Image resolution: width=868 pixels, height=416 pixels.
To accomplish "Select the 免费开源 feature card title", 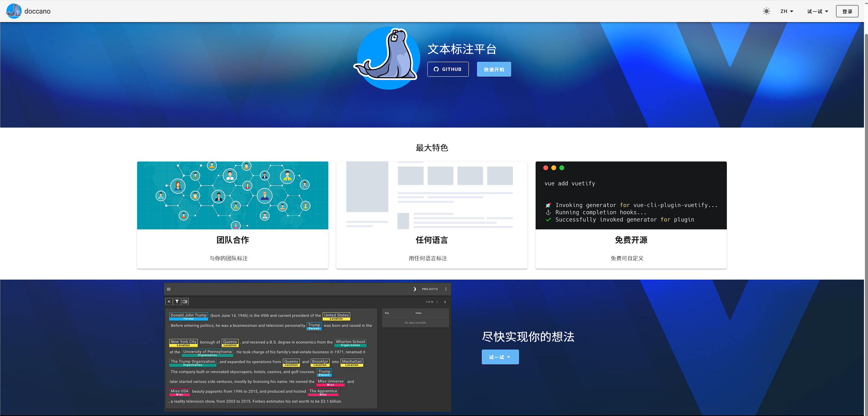I will [x=631, y=240].
